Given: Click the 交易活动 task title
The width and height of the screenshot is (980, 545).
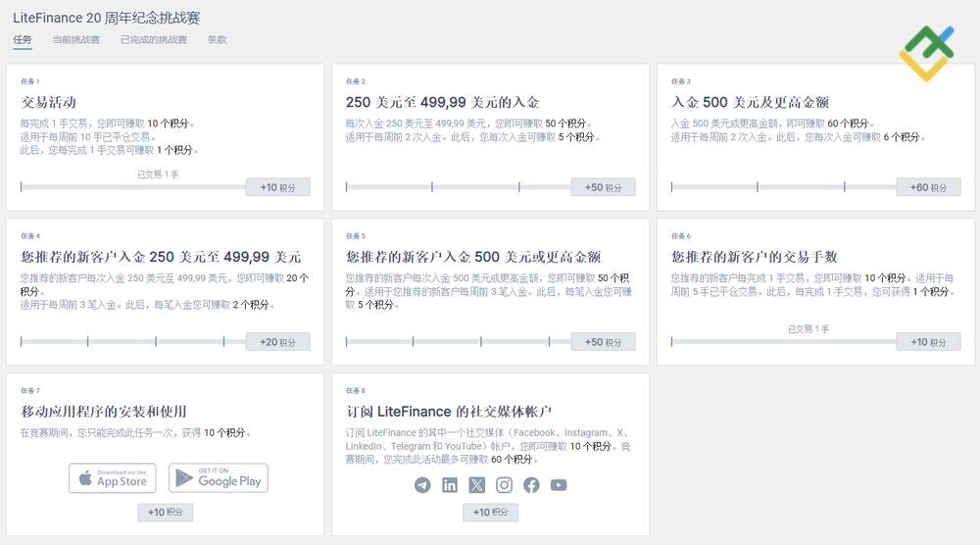Looking at the screenshot, I should pos(48,102).
